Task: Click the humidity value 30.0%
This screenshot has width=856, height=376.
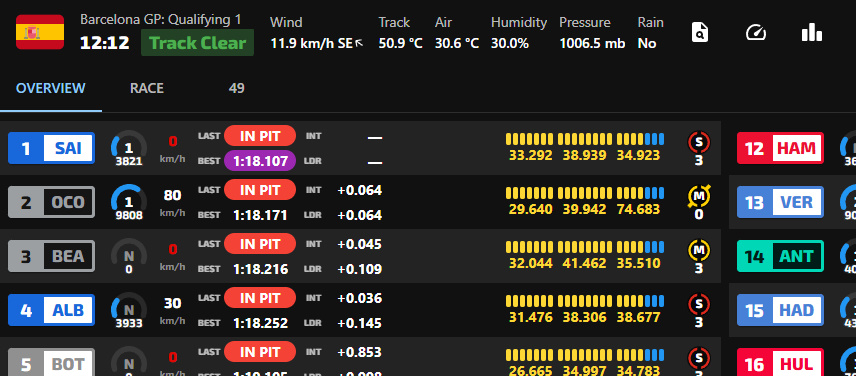Action: point(510,44)
